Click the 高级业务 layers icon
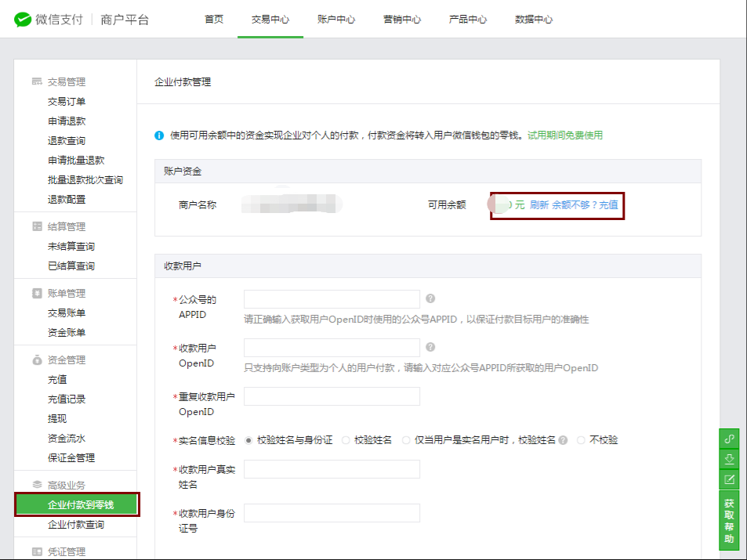The image size is (747, 560). (37, 485)
